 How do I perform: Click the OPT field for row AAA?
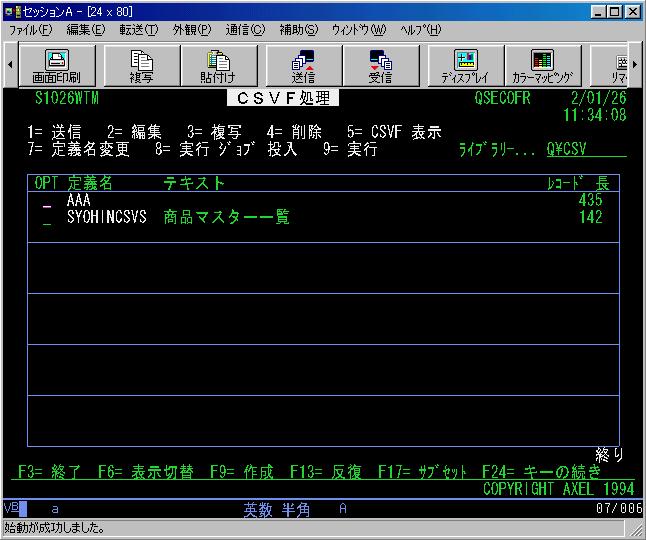(47, 201)
